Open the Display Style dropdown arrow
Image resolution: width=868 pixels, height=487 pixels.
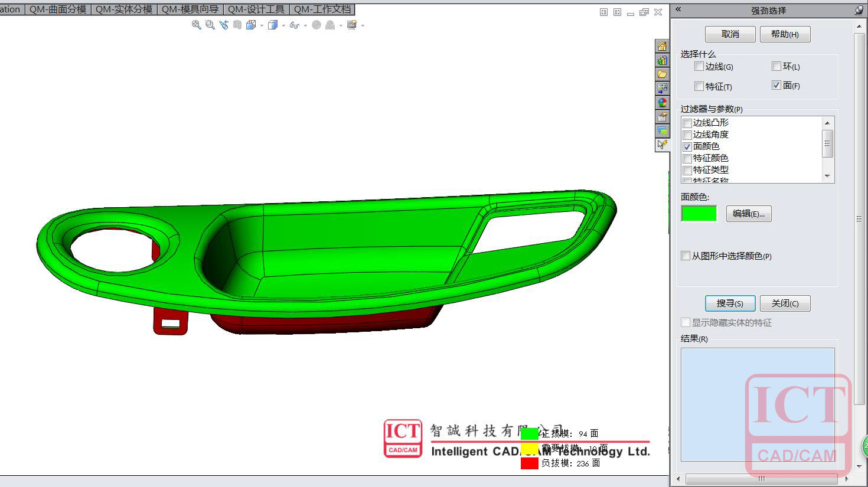coord(283,25)
